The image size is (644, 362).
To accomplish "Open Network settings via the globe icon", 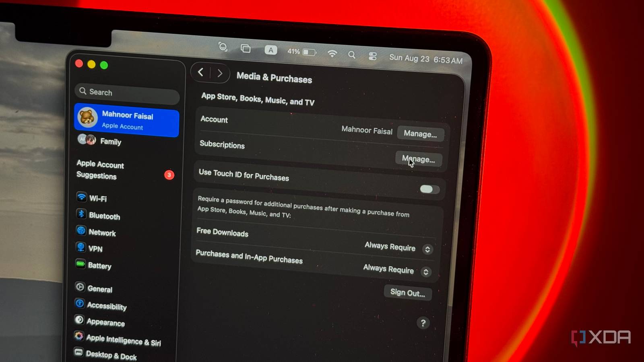I will click(x=81, y=230).
